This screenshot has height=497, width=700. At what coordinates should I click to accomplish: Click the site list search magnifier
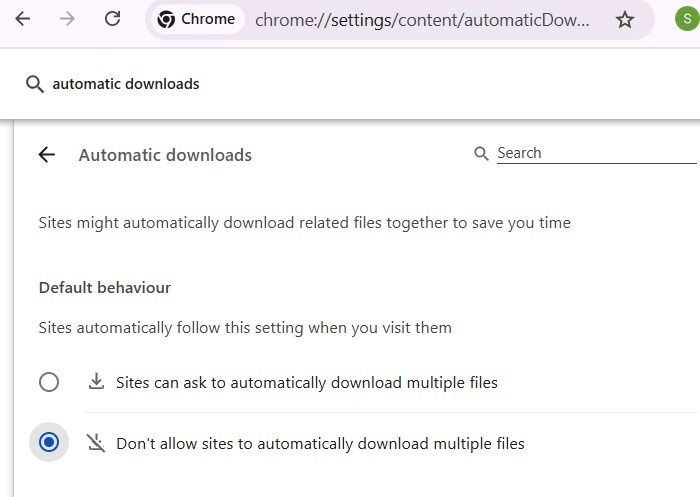click(x=482, y=153)
